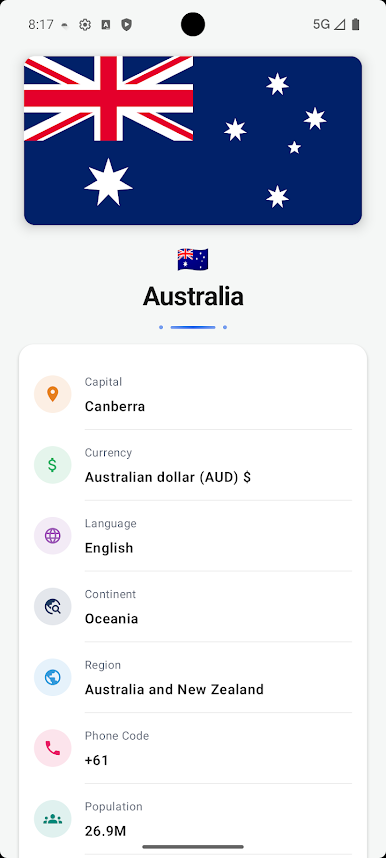Viewport: 386px width, 858px height.
Task: Tap the pink Phone Code handset icon
Action: 53,748
